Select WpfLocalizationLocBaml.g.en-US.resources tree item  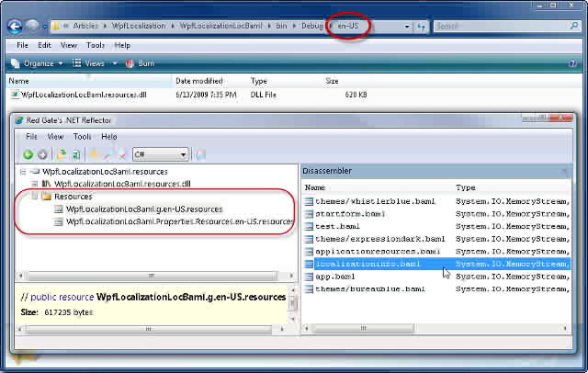(144, 209)
